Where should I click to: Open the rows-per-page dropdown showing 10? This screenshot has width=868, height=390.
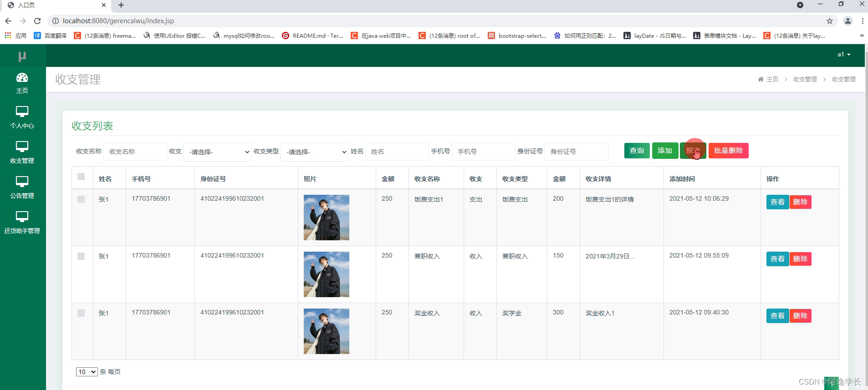pos(87,372)
